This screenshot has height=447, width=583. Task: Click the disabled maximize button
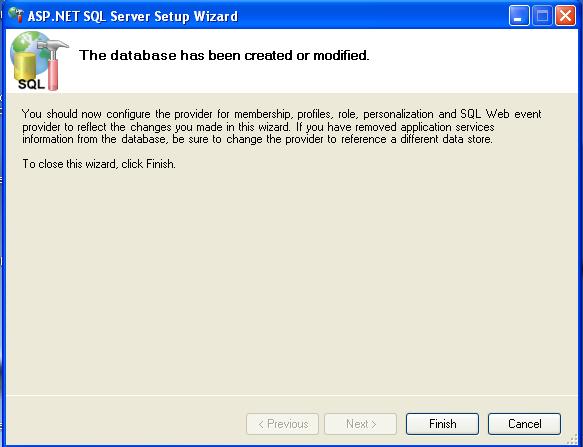click(542, 16)
